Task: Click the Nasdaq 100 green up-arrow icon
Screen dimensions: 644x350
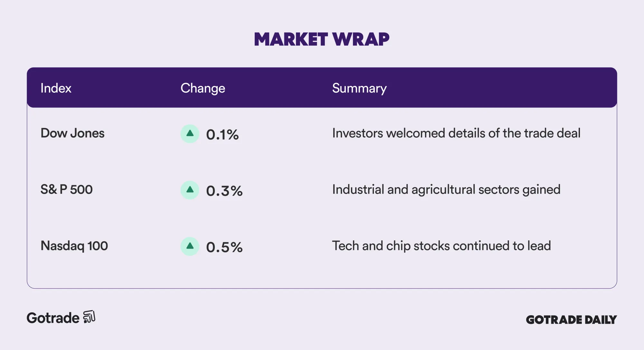Action: [x=190, y=246]
